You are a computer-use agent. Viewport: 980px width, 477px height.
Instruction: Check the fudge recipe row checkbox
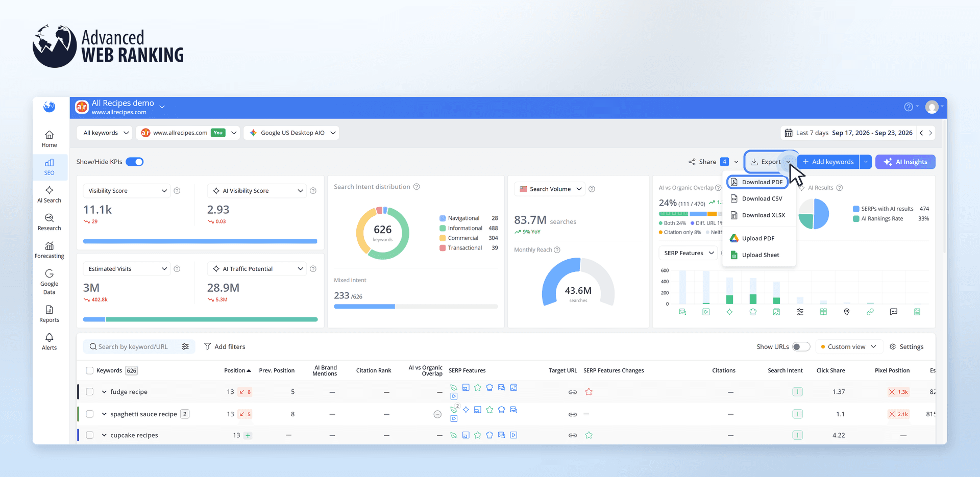90,392
